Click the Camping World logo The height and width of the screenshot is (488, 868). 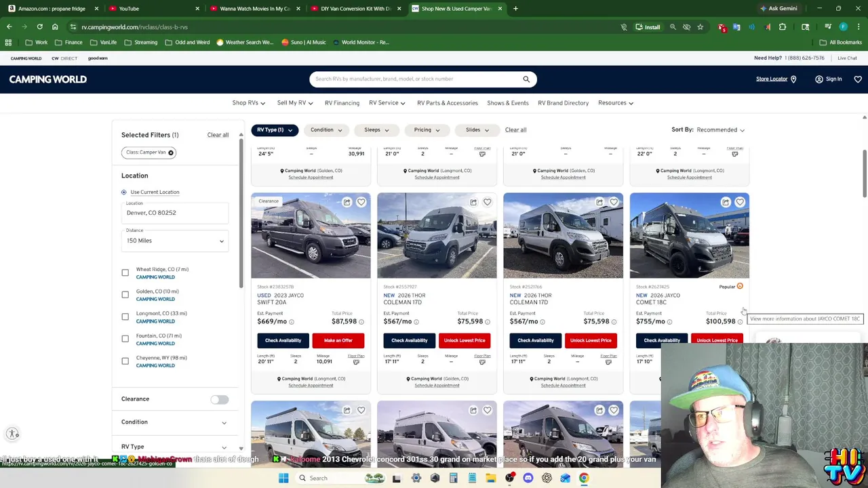pyautogui.click(x=48, y=79)
